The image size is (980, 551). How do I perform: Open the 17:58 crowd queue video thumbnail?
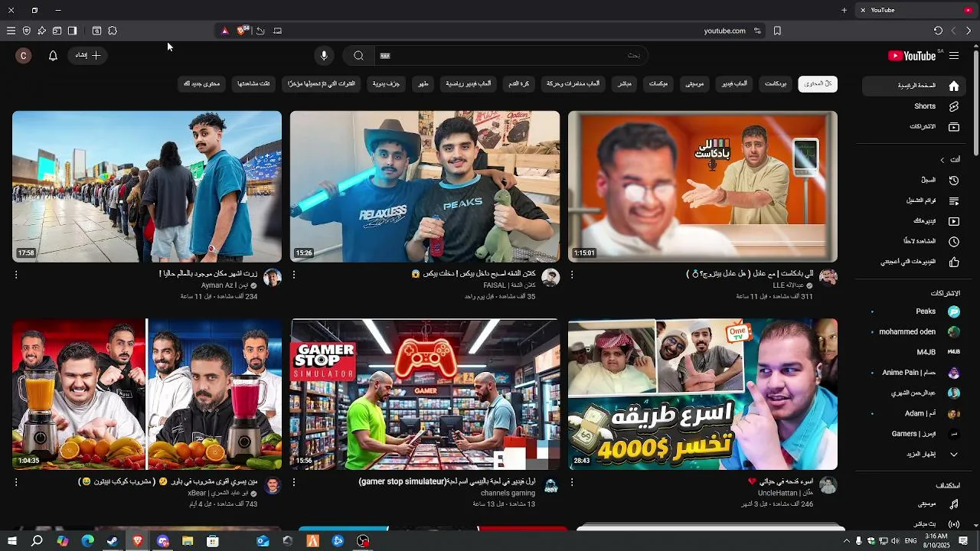coord(147,187)
